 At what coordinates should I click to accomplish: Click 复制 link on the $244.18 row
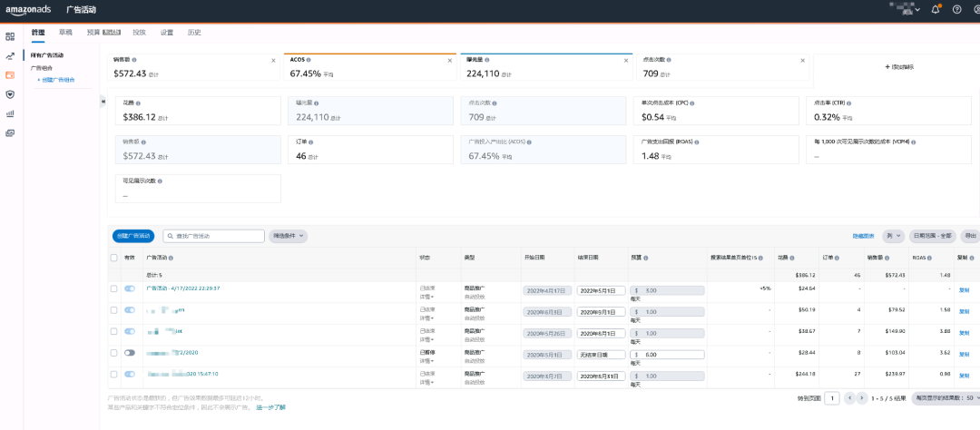click(x=963, y=375)
